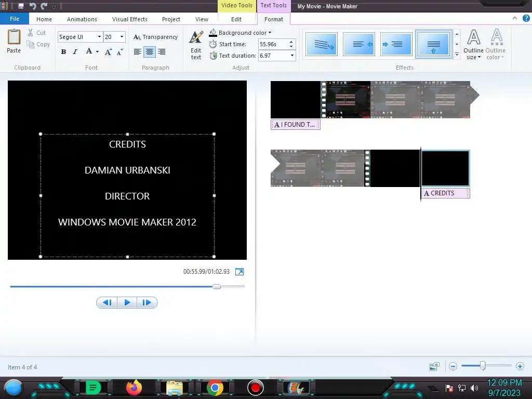Switch to the Animations tab

coord(82,19)
